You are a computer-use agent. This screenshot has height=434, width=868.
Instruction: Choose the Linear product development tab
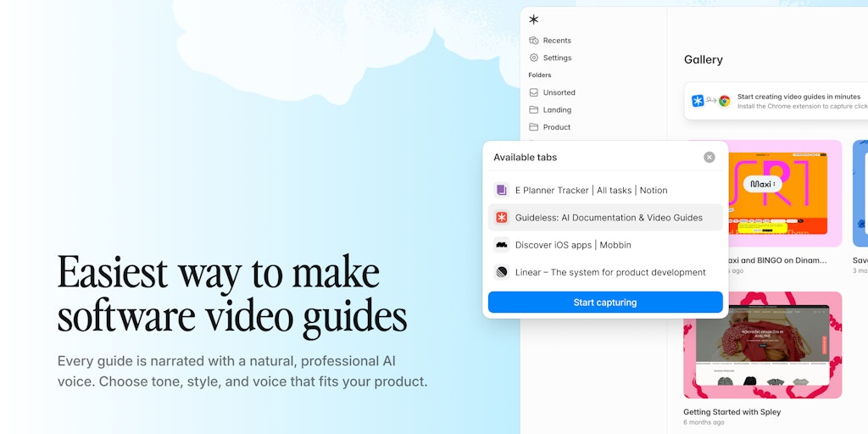[x=605, y=272]
